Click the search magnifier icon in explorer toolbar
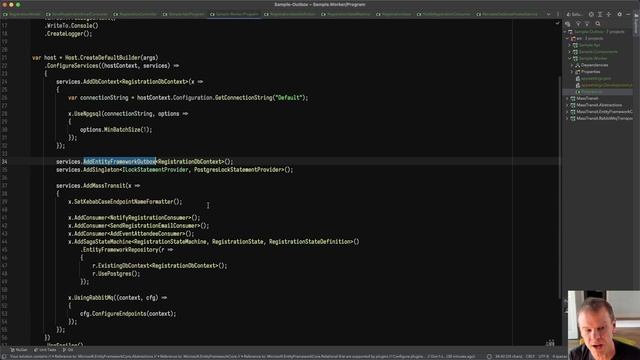 pos(598,24)
